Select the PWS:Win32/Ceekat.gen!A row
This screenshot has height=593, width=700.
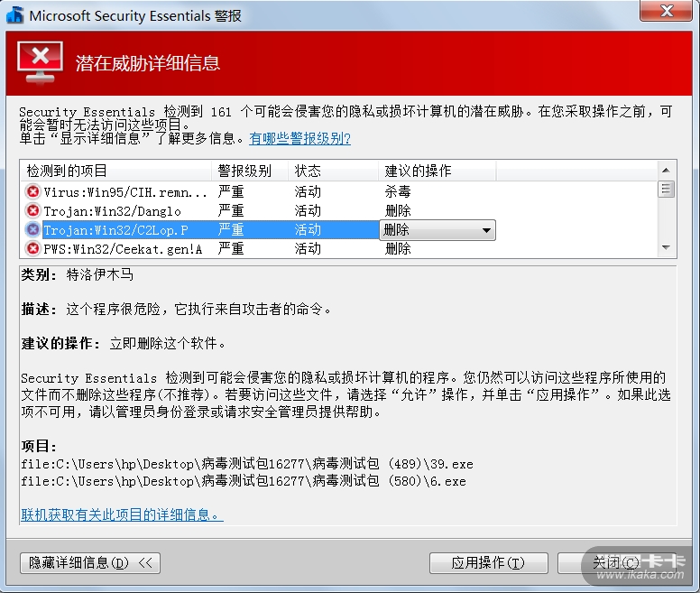[339, 249]
